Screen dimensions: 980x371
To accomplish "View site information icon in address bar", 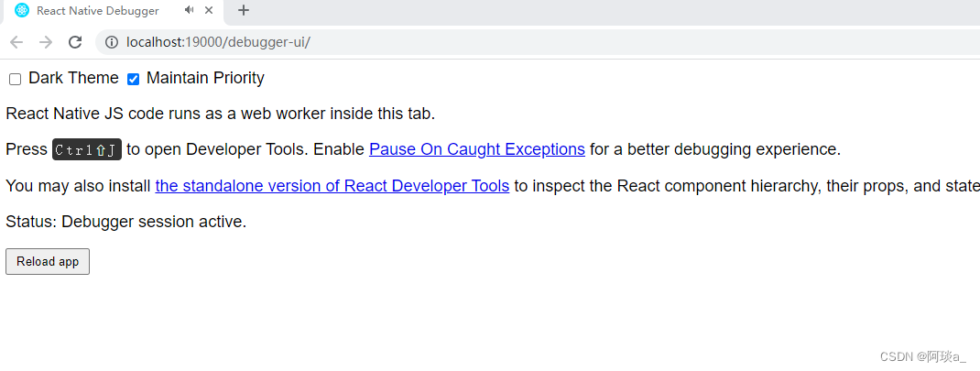I will (x=112, y=42).
